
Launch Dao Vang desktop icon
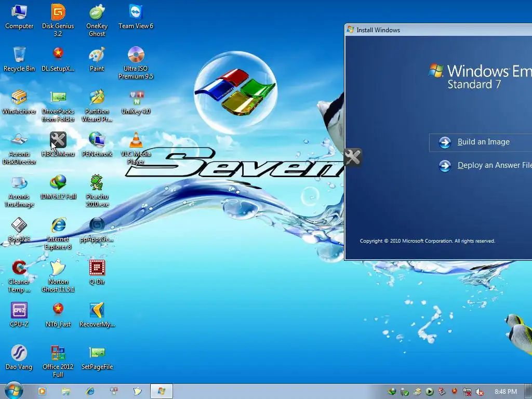pos(19,357)
